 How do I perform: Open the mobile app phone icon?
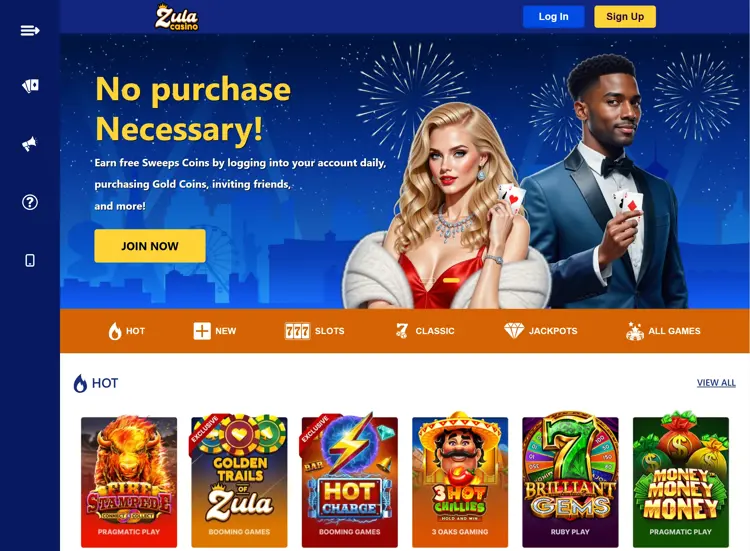30,260
